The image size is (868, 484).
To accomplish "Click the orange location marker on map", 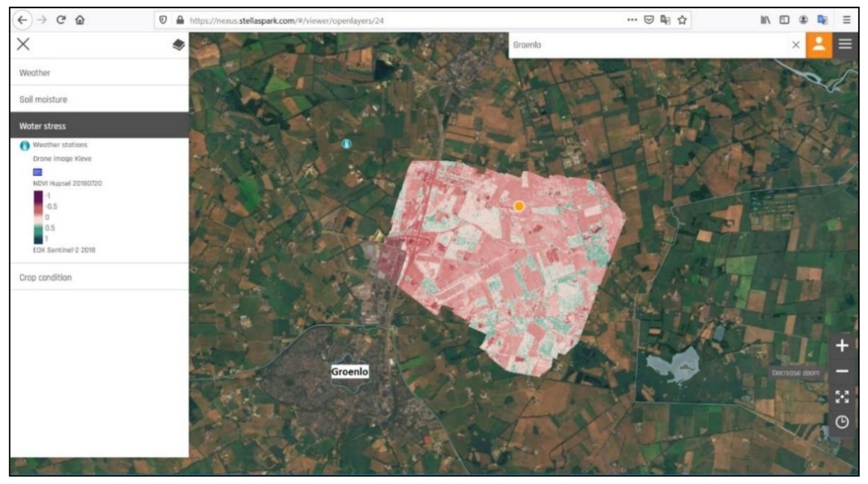I will point(519,206).
